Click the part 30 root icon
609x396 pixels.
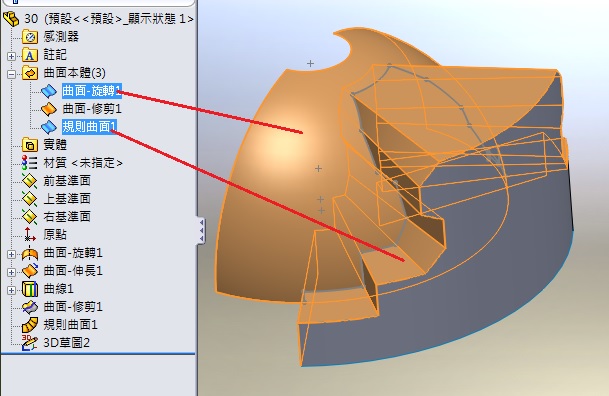pos(11,19)
